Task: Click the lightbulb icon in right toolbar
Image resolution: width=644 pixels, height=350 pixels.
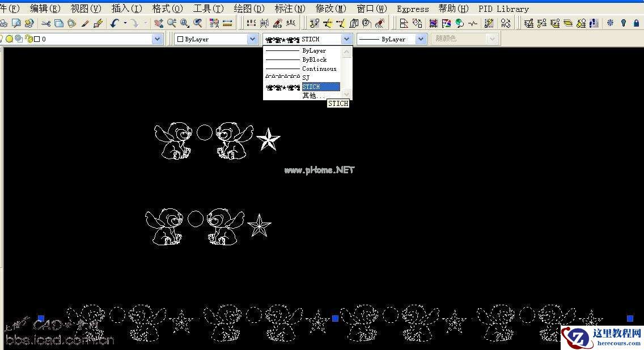Action: click(x=624, y=23)
